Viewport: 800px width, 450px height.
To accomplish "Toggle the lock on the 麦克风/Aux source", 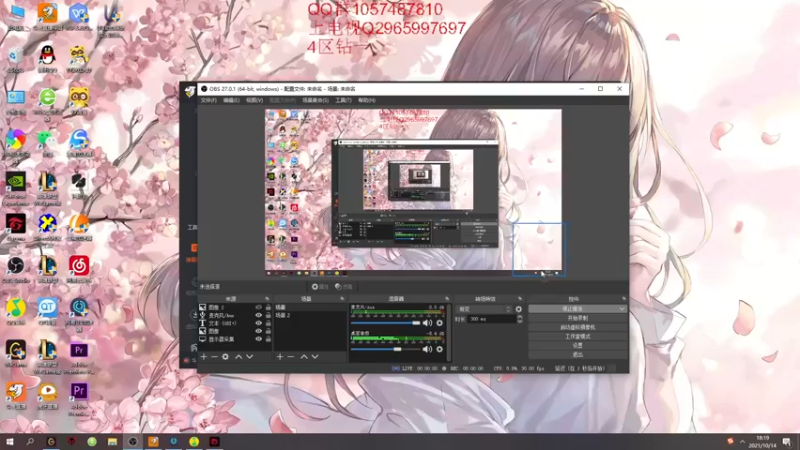I will (268, 315).
